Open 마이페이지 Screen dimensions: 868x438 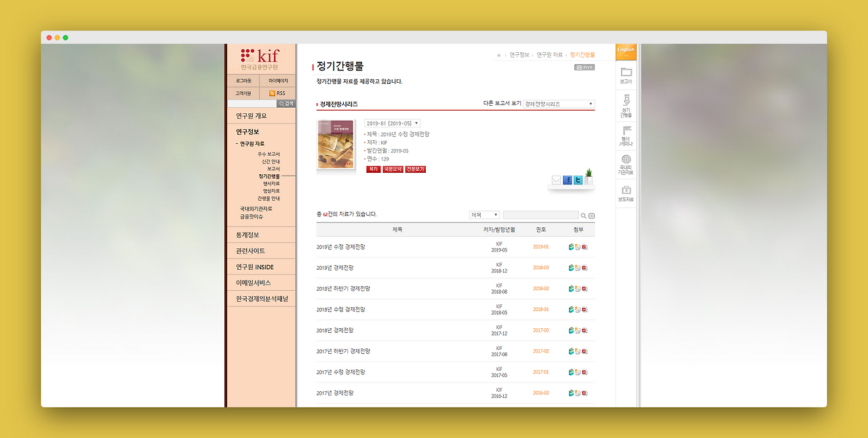coord(277,81)
